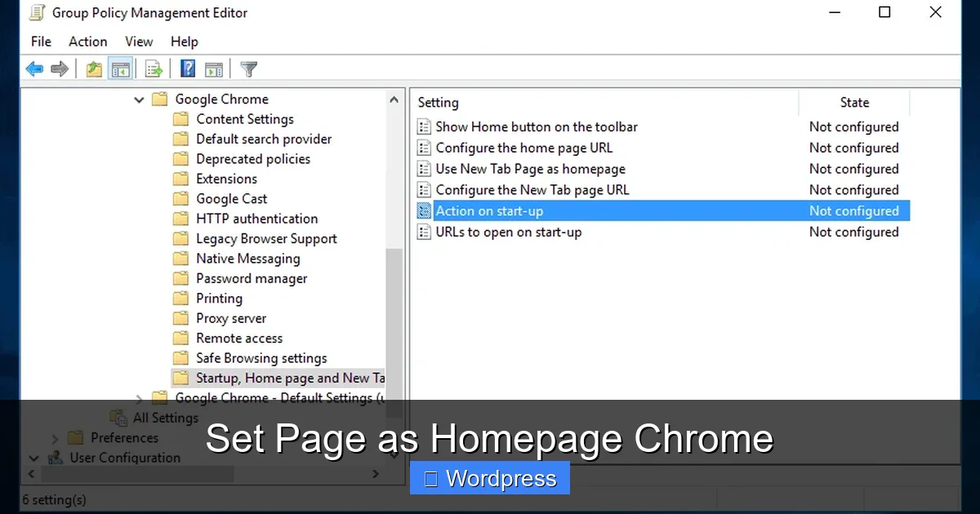The width and height of the screenshot is (980, 514).
Task: Click the Filter toolbar icon
Action: pos(248,69)
